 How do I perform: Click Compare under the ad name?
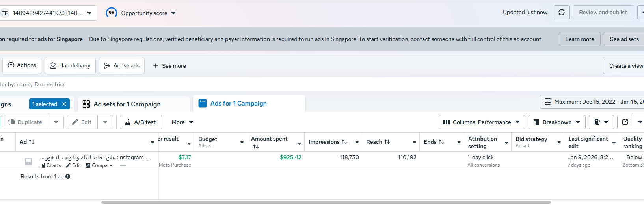pyautogui.click(x=99, y=165)
